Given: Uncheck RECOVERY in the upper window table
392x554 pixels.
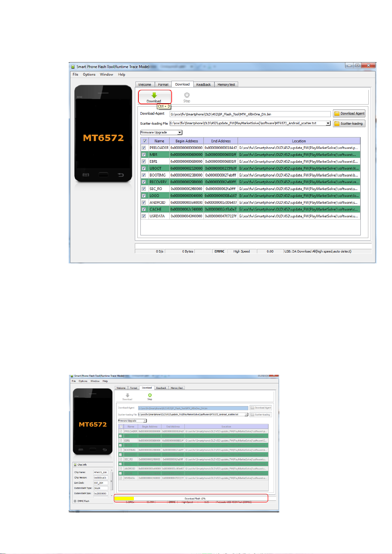Looking at the screenshot, I should (x=144, y=182).
